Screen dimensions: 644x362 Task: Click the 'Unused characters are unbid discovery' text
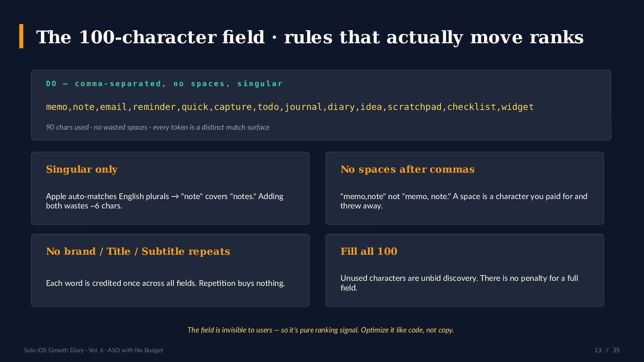tap(459, 283)
